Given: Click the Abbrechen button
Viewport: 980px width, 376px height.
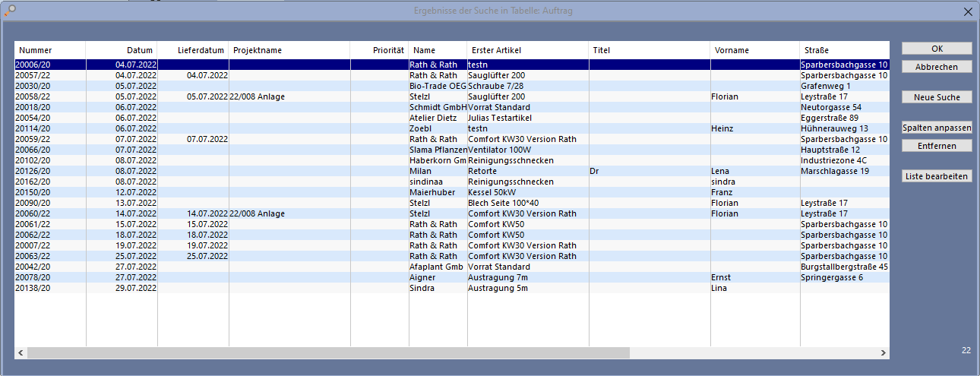Looking at the screenshot, I should coord(937,67).
